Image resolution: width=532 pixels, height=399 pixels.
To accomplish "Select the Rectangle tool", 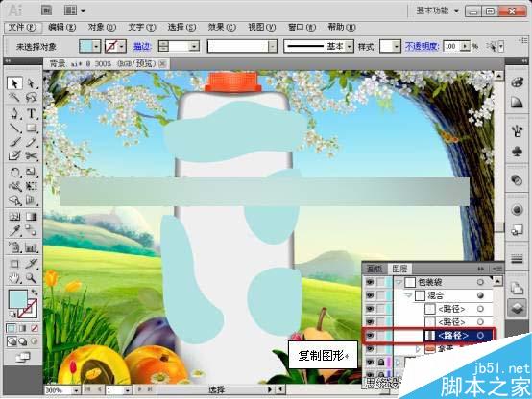I will click(32, 128).
